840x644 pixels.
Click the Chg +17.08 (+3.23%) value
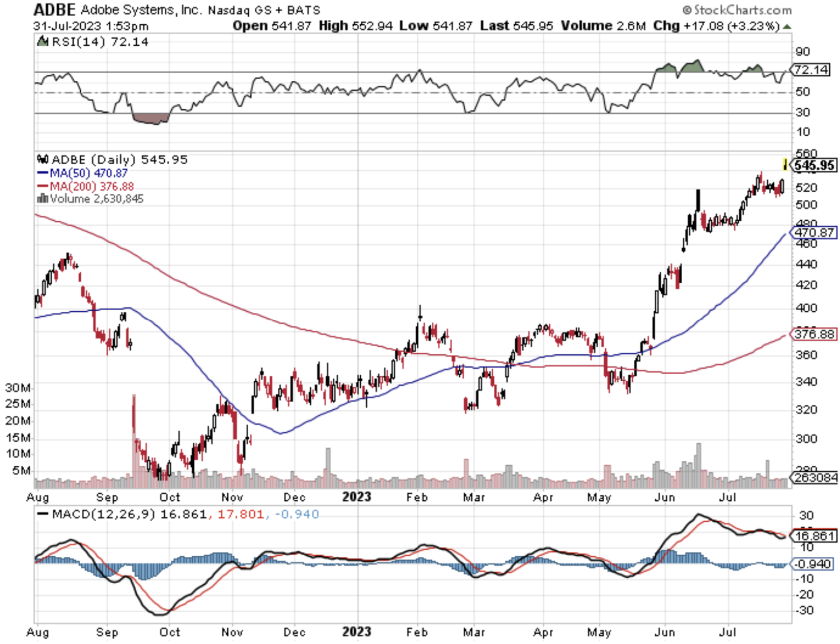pyautogui.click(x=717, y=26)
